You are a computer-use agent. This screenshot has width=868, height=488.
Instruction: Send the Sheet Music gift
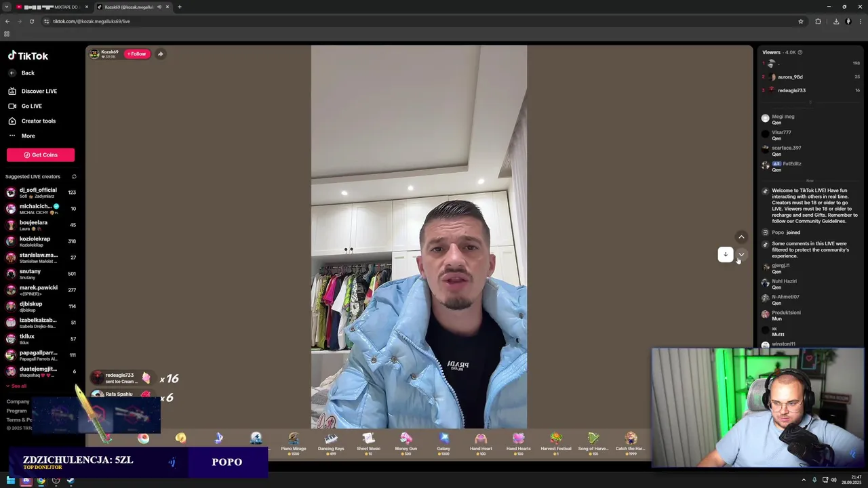point(368,443)
